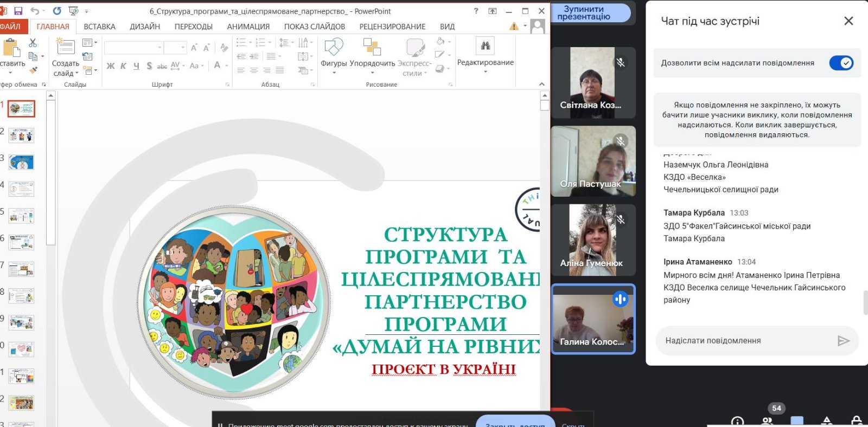Open the Редактирование binoculars menu
The image size is (868, 427).
click(x=486, y=55)
